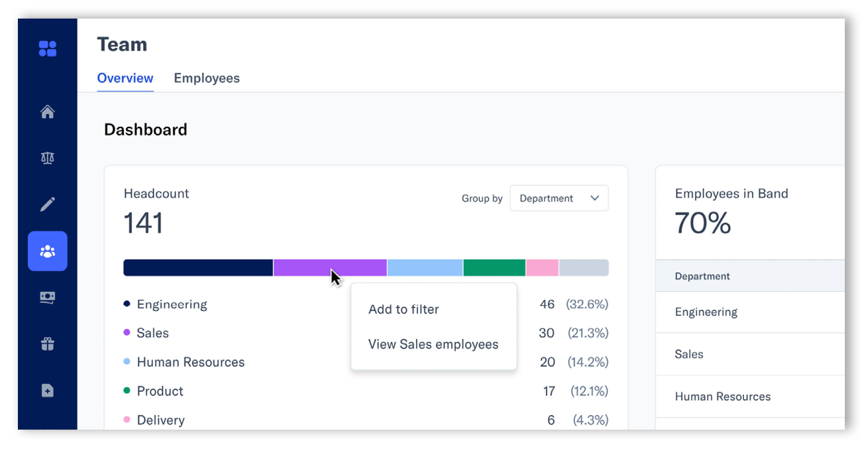Select the gift benefits sidebar icon
The width and height of the screenshot is (868, 453).
tap(47, 344)
